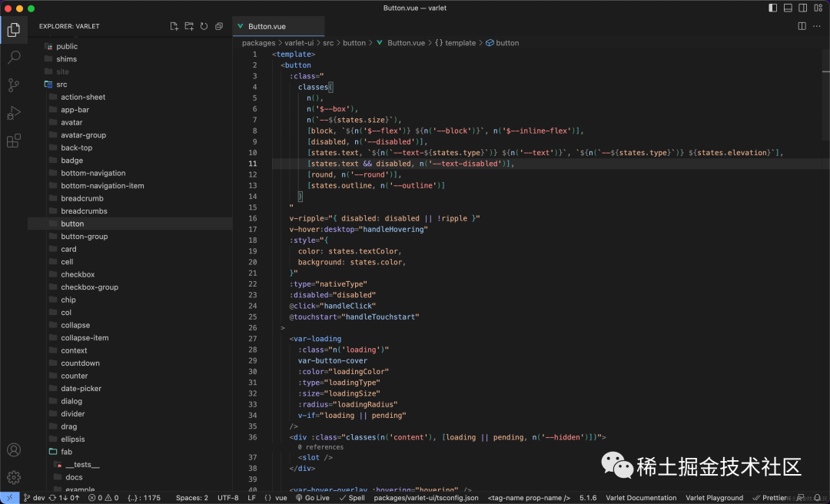Toggle the bottom panel visibility
Viewport: 830px width, 504px height.
788,8
